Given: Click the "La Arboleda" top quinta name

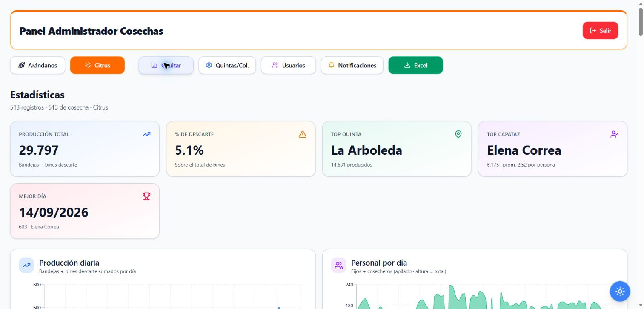Looking at the screenshot, I should click(366, 150).
